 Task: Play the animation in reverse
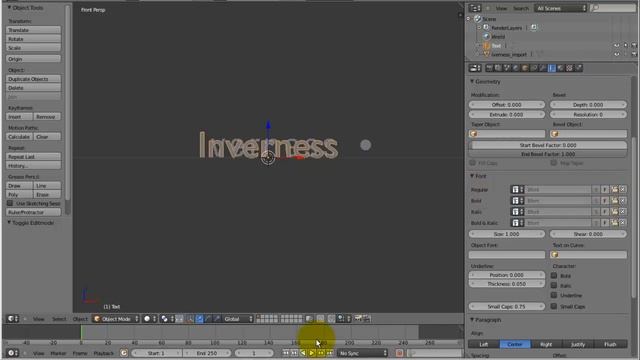303,353
